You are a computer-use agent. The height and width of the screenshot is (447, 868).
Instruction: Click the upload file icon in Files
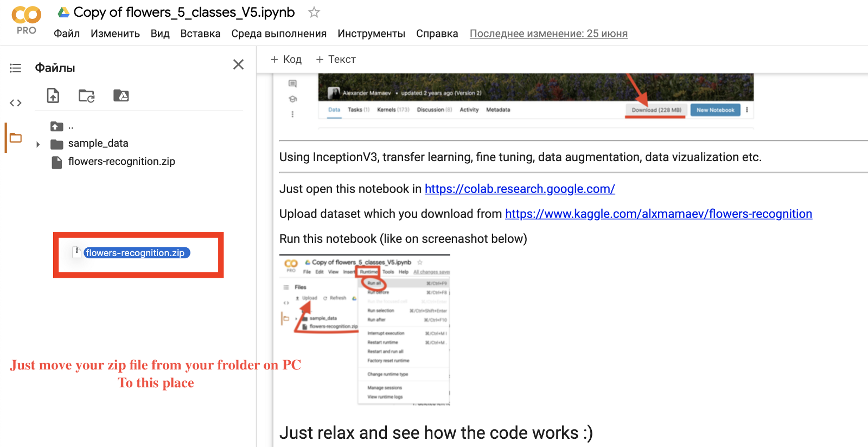(53, 95)
